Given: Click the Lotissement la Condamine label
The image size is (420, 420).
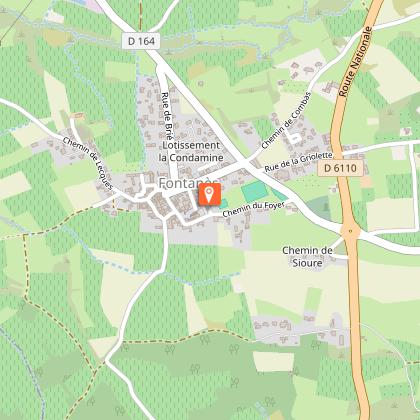Looking at the screenshot, I should [191, 151].
